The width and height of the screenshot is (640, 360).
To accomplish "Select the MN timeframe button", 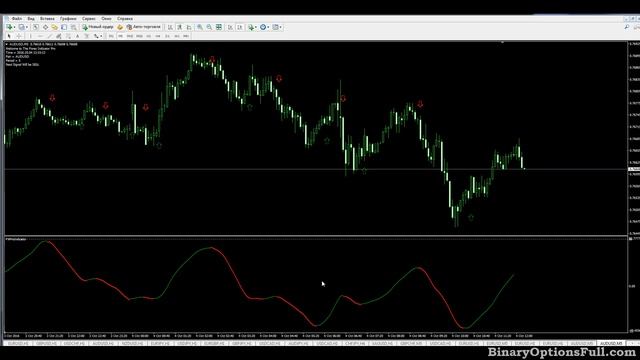I will pos(186,36).
